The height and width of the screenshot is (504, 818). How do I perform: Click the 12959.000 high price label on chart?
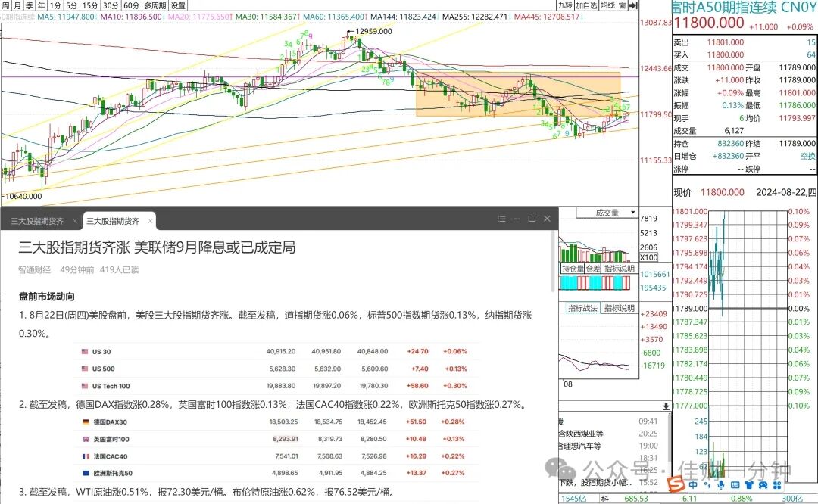click(x=373, y=31)
